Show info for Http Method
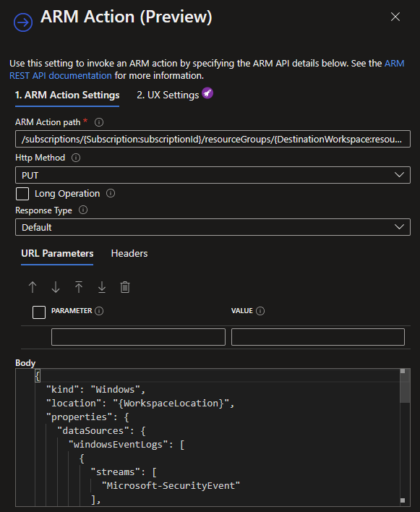The image size is (420, 512). [76, 158]
